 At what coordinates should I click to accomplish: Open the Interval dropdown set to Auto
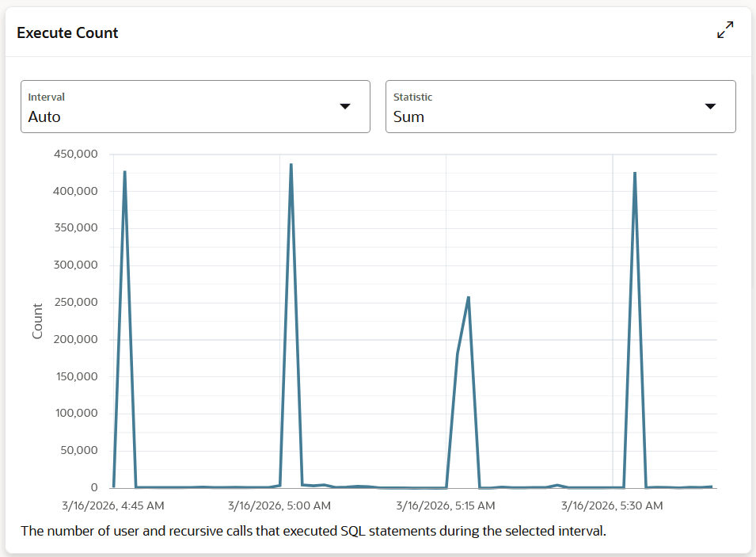pos(196,107)
